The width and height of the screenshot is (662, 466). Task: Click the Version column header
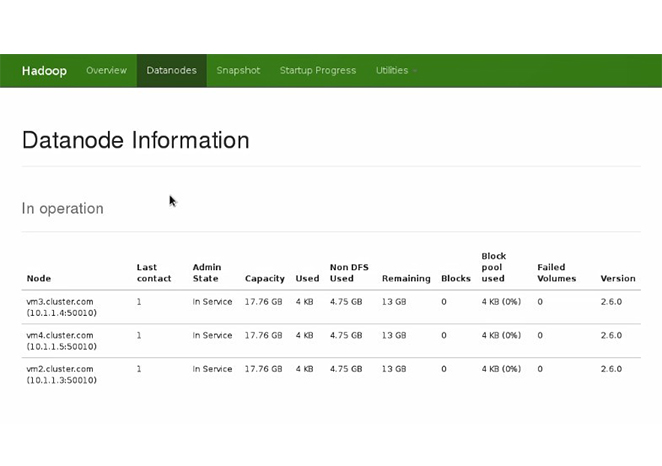(617, 279)
